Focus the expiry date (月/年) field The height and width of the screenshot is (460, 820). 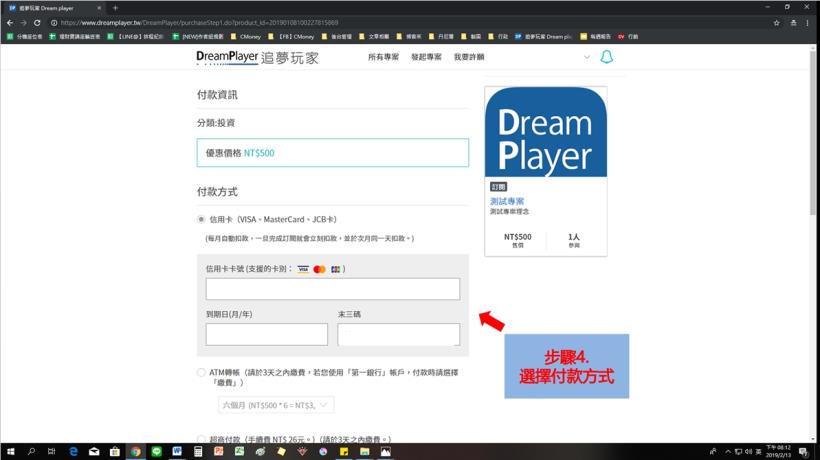pos(267,335)
